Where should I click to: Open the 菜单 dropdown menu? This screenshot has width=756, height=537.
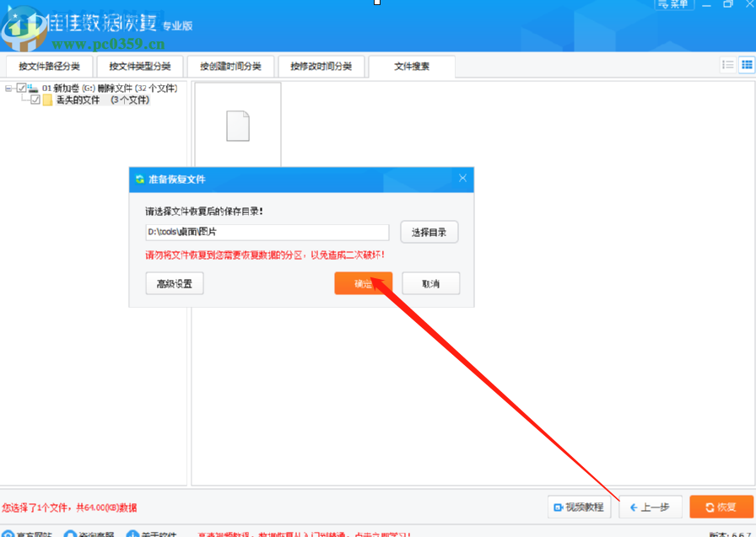pos(673,4)
